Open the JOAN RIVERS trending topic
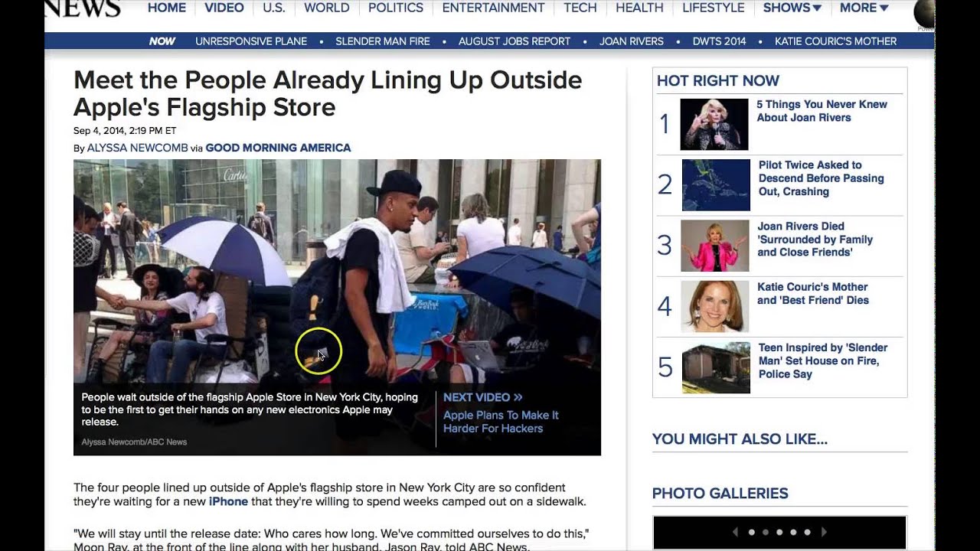Viewport: 980px width, 551px height. click(632, 41)
